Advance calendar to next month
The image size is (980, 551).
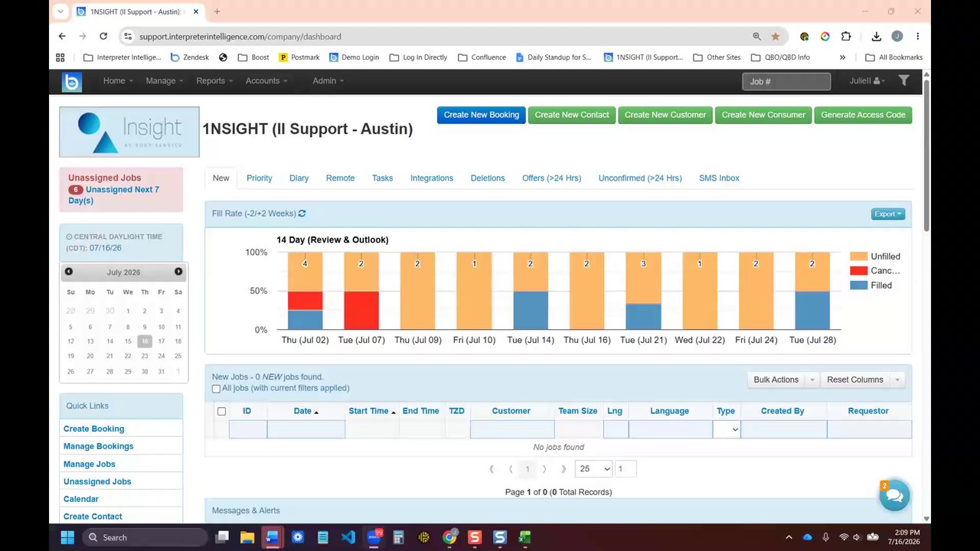point(178,272)
